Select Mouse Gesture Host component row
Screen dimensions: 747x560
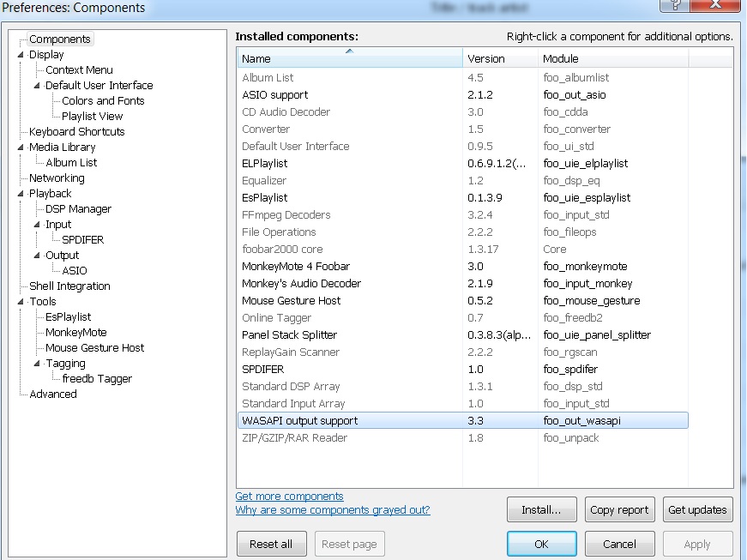[x=462, y=300]
